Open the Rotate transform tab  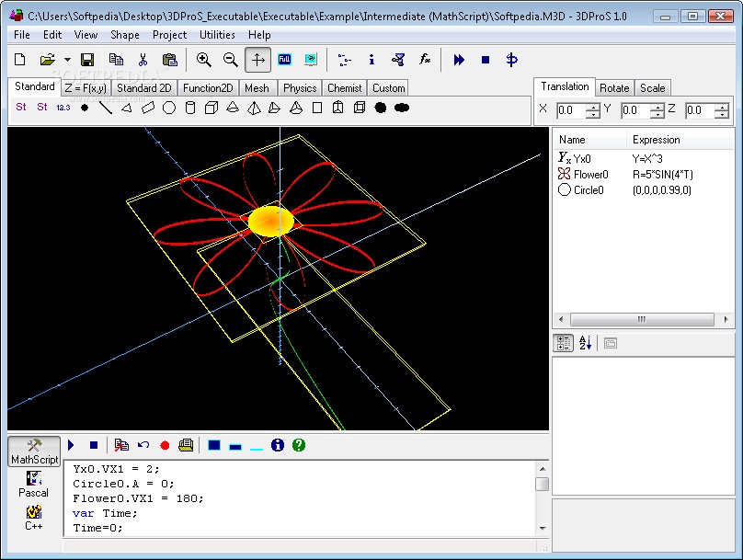point(614,88)
